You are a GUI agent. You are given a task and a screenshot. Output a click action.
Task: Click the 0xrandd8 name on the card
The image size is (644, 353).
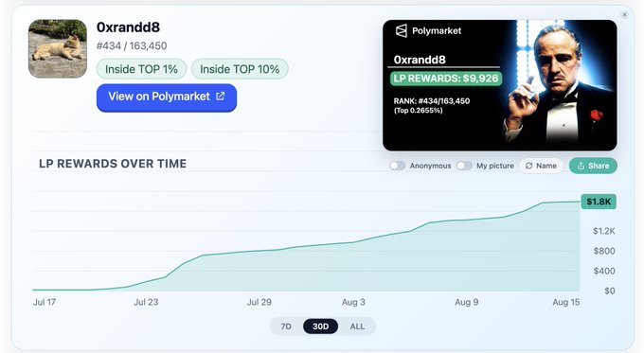[x=420, y=60]
